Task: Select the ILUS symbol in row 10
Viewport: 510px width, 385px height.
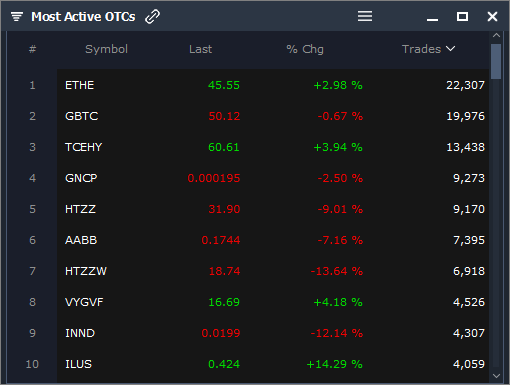Action: click(x=78, y=364)
